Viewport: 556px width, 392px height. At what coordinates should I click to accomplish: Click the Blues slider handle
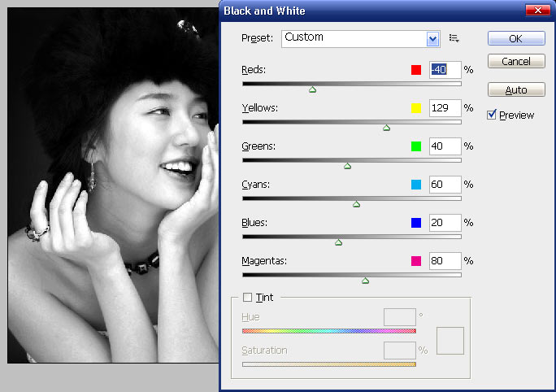[339, 242]
